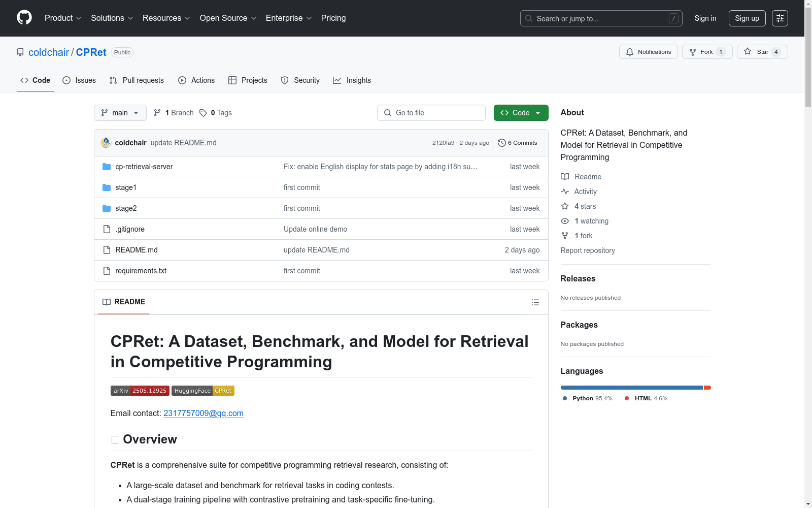Click the star icon to star repo
This screenshot has width=812, height=508.
coord(748,51)
